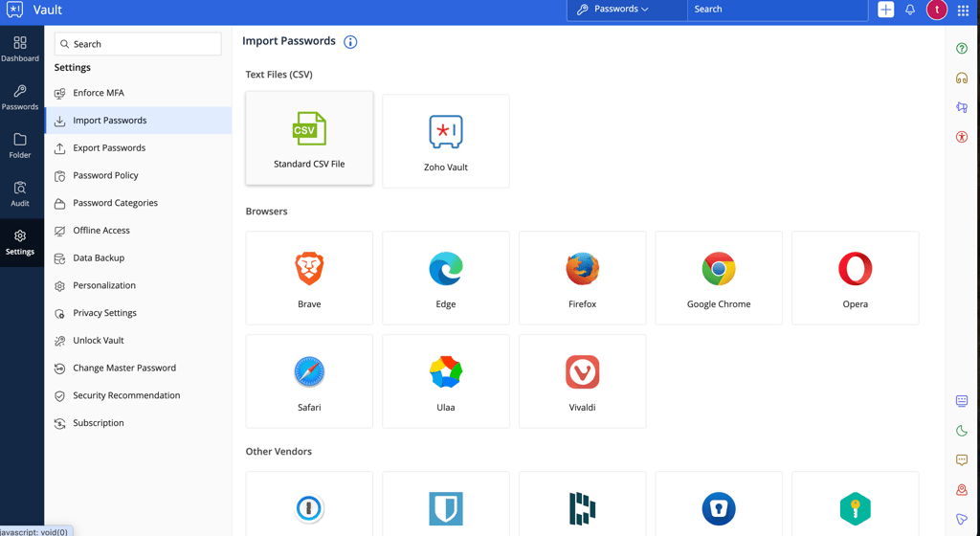This screenshot has height=536, width=980.
Task: Select Import Passwords in settings list
Action: tap(138, 121)
